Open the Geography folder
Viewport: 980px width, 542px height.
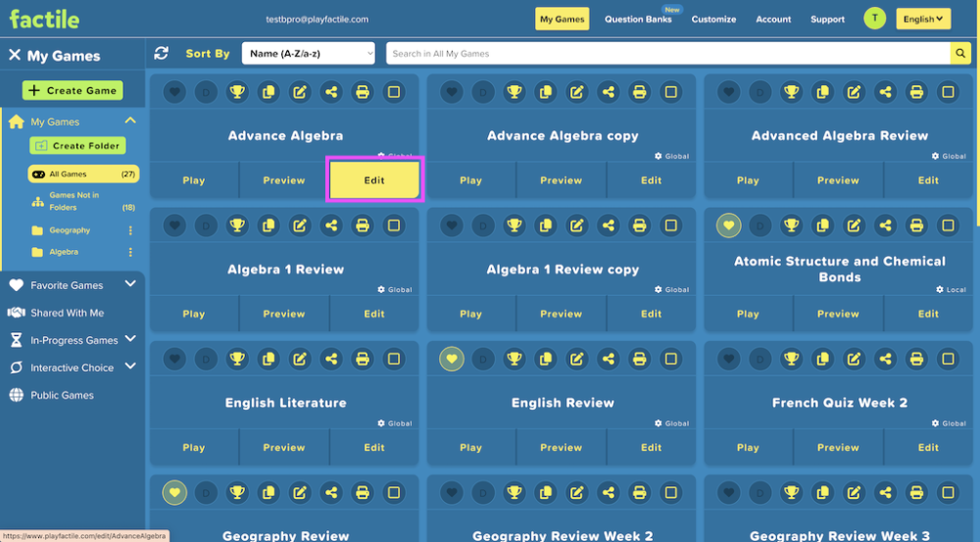click(70, 230)
